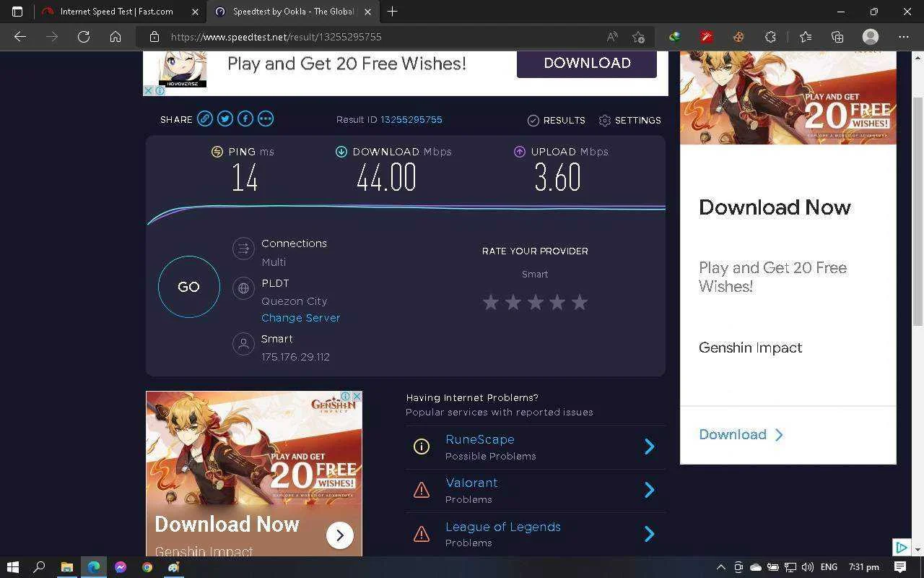Click the ENG language indicator
Screen dimensions: 924x578
(829, 567)
